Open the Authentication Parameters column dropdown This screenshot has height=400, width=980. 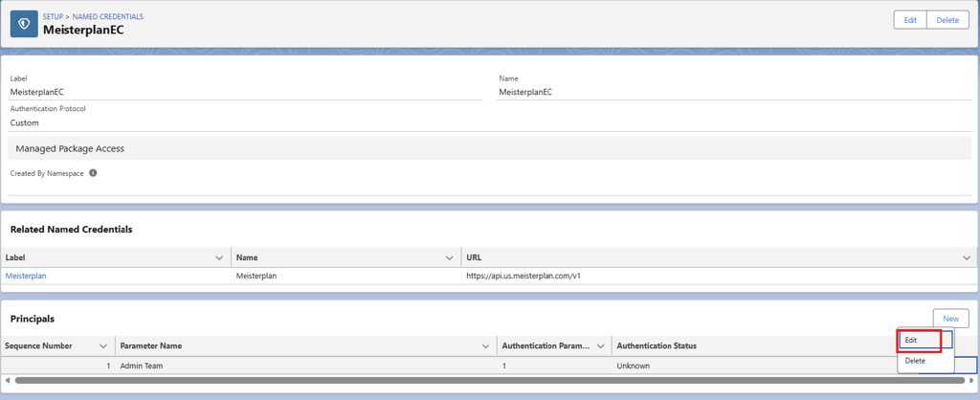(601, 345)
